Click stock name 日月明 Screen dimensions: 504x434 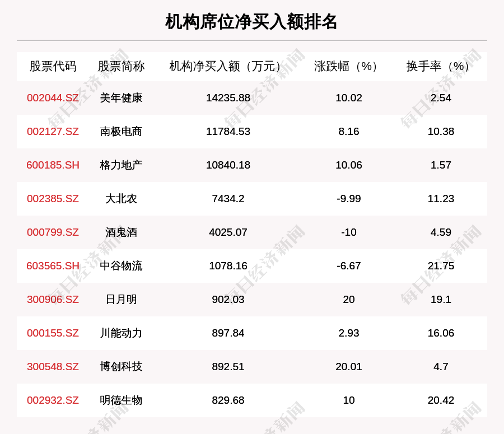coord(121,299)
